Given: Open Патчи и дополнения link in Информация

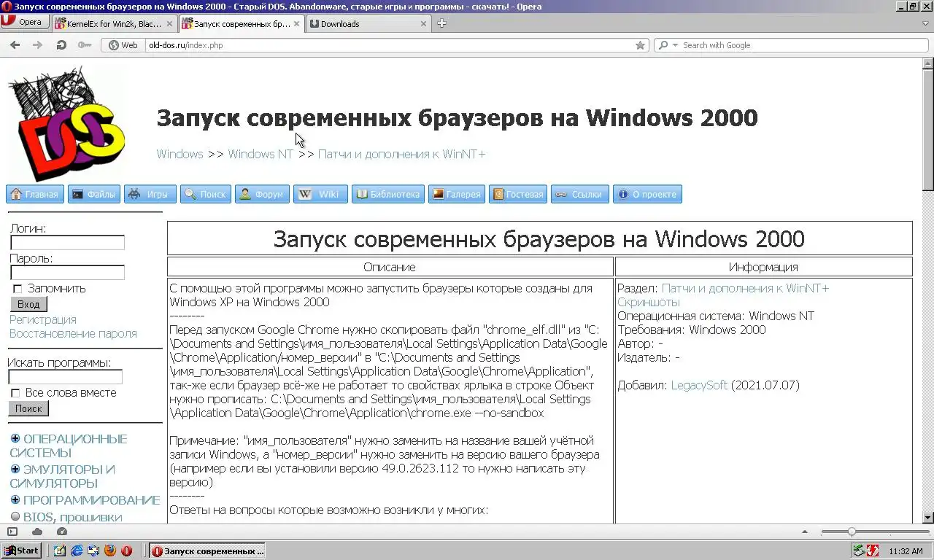Looking at the screenshot, I should 745,288.
